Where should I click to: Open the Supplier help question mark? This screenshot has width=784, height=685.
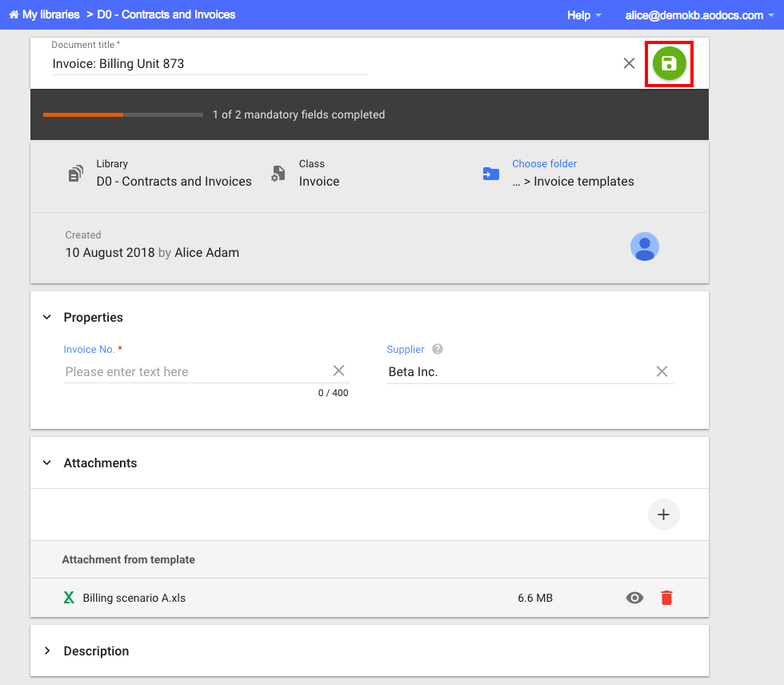coord(438,349)
